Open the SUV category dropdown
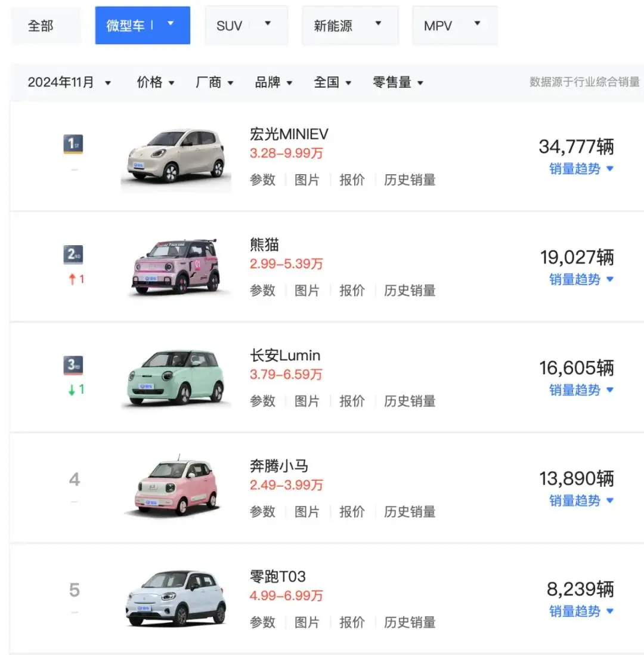 click(x=246, y=26)
